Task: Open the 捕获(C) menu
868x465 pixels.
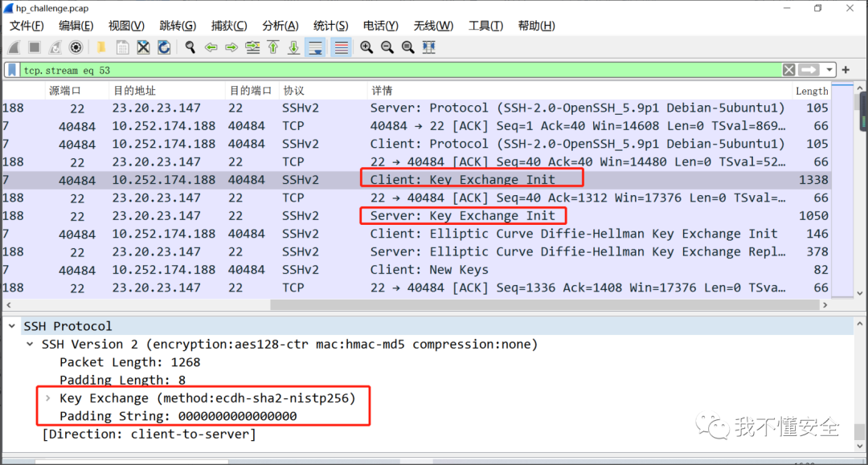Action: [x=229, y=26]
